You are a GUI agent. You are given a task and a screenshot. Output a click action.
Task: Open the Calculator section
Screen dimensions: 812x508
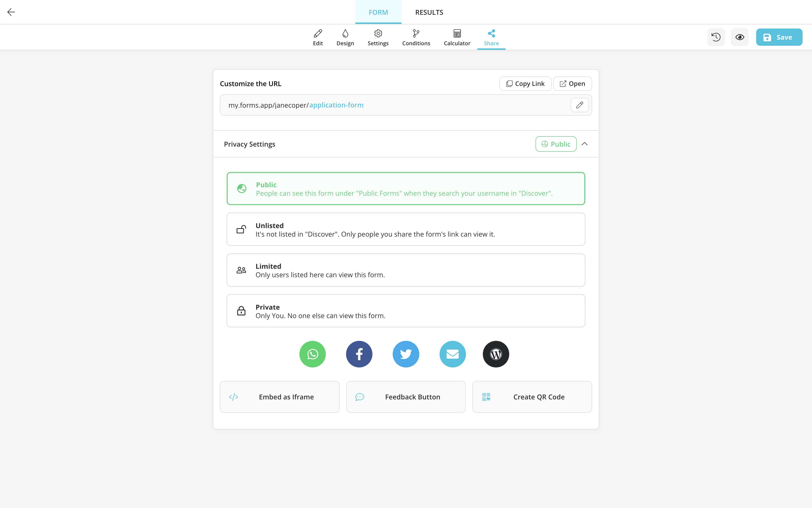pos(457,37)
